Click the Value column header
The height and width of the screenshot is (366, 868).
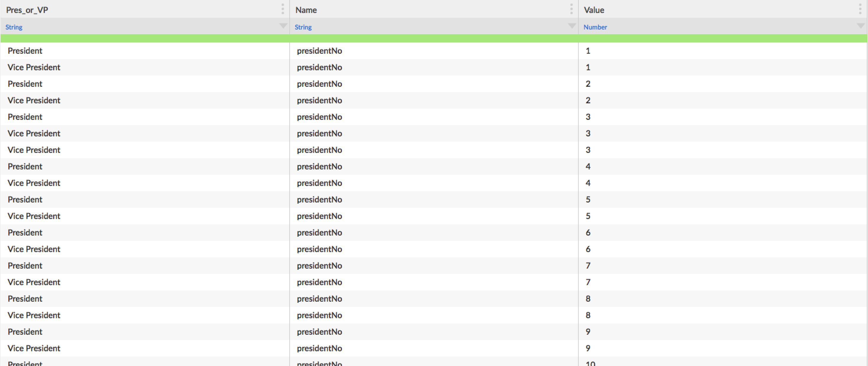point(594,10)
